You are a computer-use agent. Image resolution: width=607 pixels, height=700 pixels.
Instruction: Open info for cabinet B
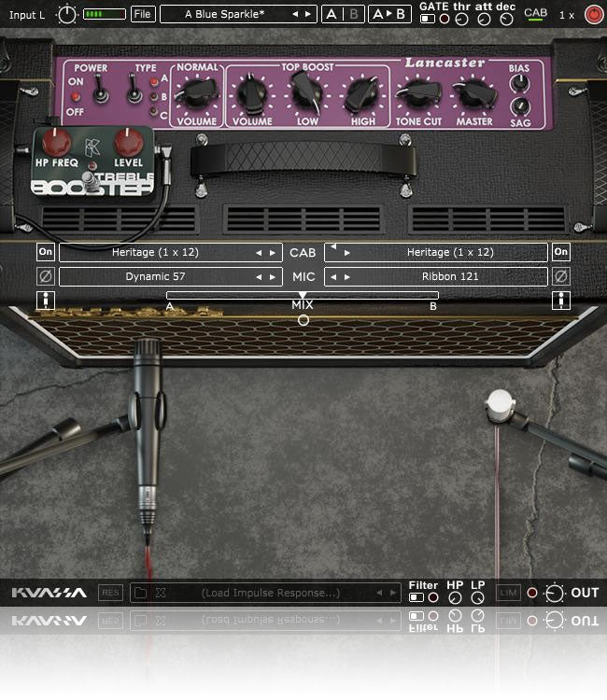[x=561, y=301]
